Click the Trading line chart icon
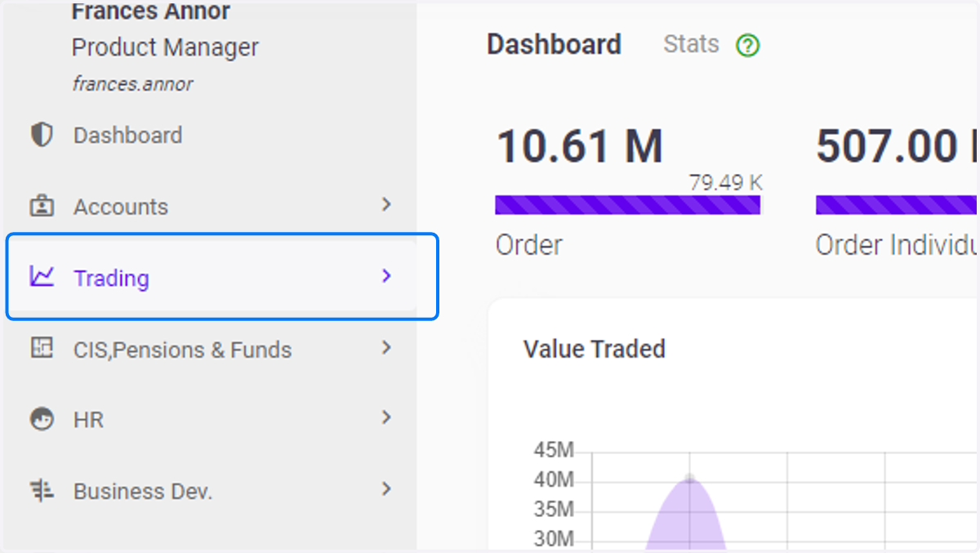The width and height of the screenshot is (980, 553). click(x=42, y=277)
